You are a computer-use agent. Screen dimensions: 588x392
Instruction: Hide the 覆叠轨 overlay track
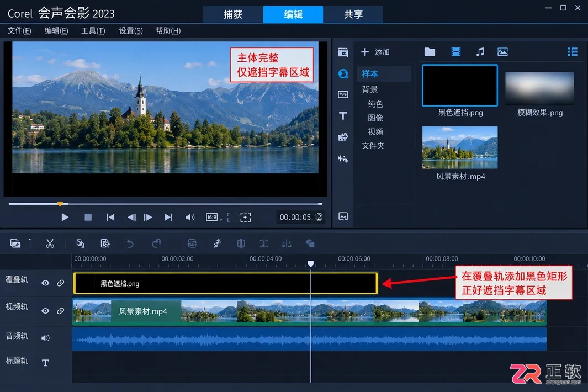point(45,283)
